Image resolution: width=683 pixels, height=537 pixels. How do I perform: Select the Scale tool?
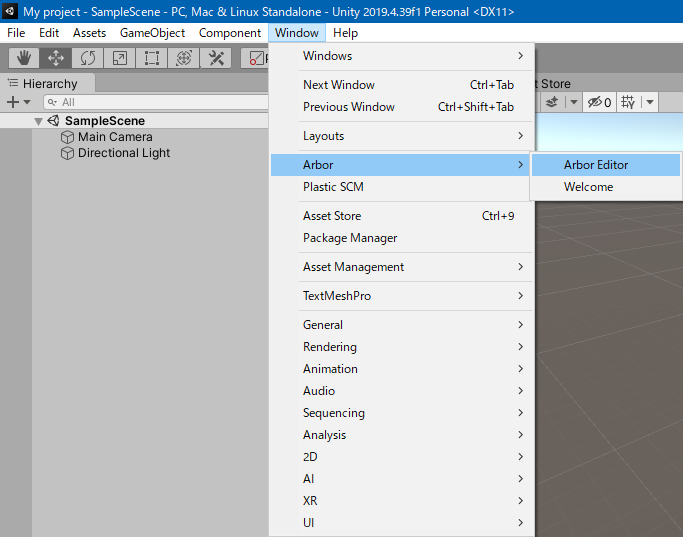click(120, 58)
